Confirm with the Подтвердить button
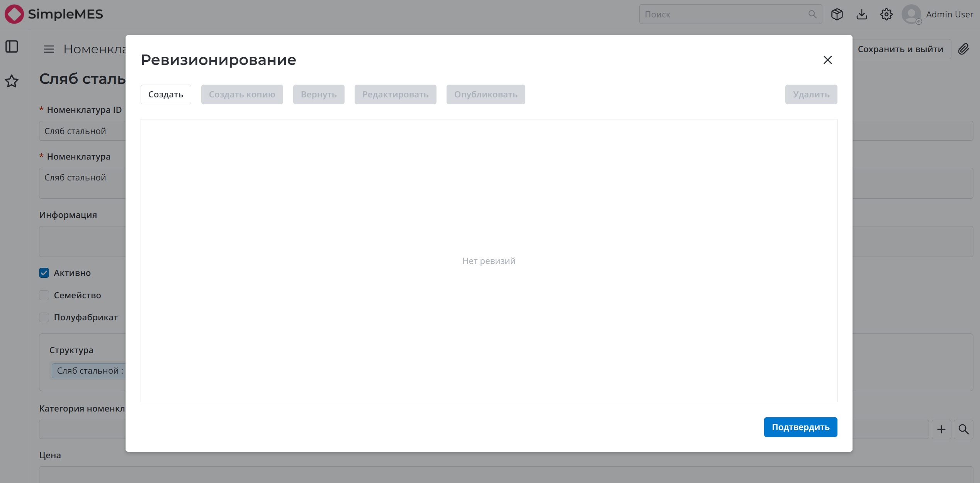 800,427
